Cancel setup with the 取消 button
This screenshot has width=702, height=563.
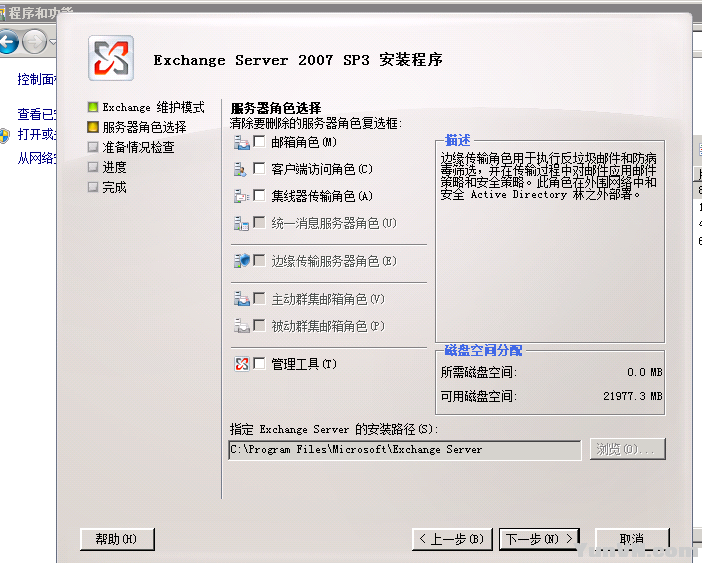click(632, 539)
